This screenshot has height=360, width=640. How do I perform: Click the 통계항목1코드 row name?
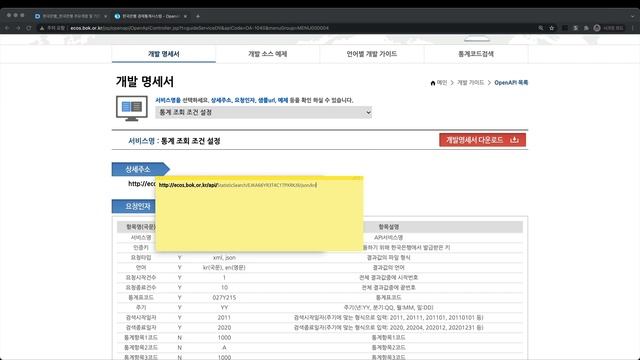pyautogui.click(x=141, y=338)
